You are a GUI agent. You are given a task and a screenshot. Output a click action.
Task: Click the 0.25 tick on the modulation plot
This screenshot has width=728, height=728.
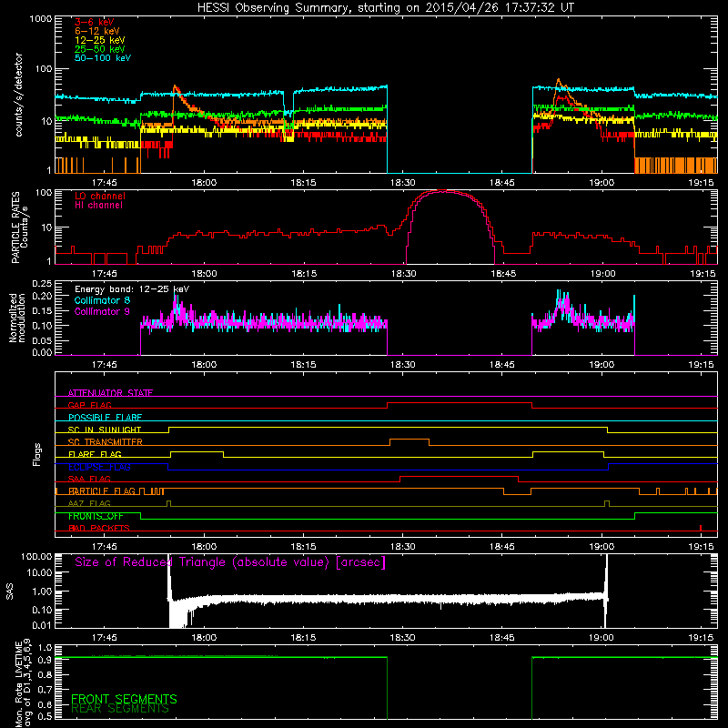[42, 284]
